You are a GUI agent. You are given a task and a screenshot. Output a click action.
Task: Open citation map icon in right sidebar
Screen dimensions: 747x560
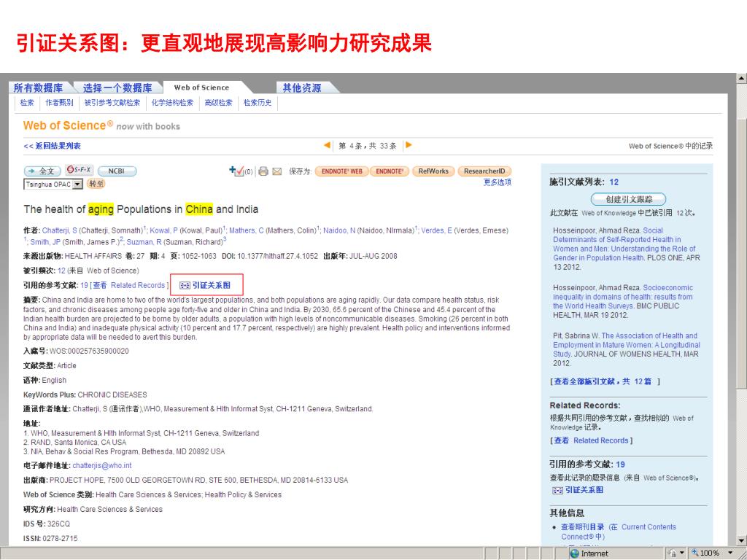pyautogui.click(x=557, y=490)
